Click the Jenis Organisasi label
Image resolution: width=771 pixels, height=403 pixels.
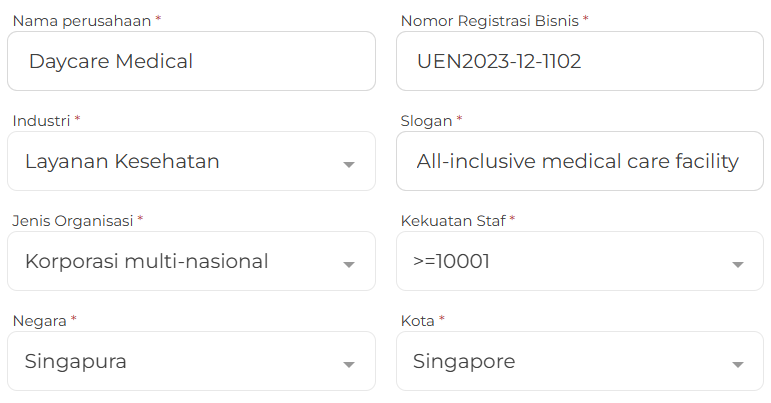tap(72, 220)
